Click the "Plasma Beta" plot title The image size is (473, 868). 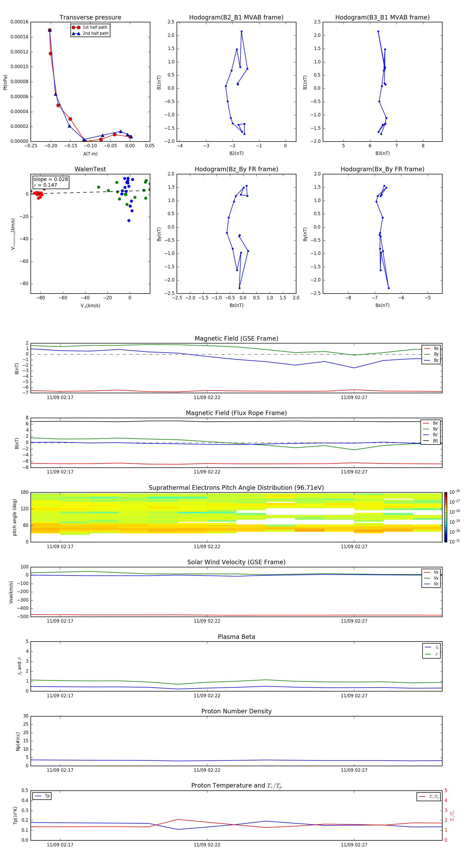coord(236,637)
